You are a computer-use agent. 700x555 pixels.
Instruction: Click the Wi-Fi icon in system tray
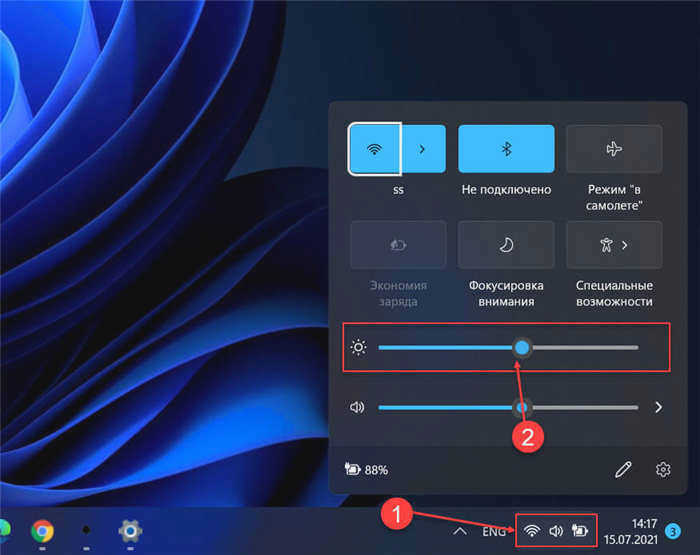pyautogui.click(x=531, y=531)
